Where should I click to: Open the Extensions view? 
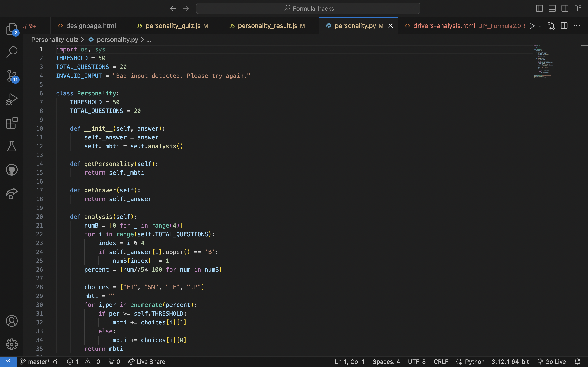click(11, 123)
